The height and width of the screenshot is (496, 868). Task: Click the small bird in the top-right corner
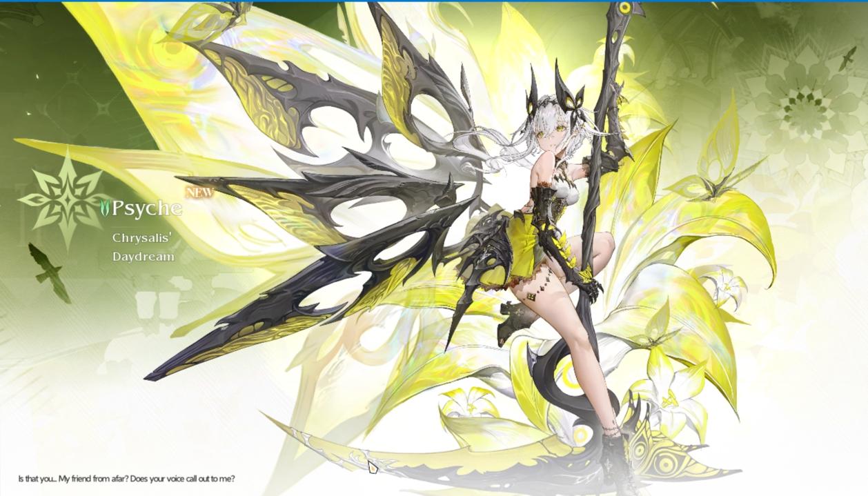click(848, 58)
